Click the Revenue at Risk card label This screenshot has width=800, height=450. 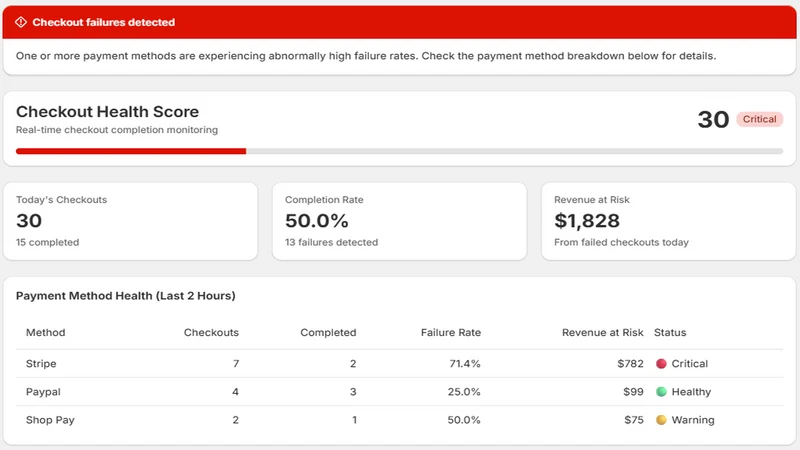pyautogui.click(x=592, y=200)
